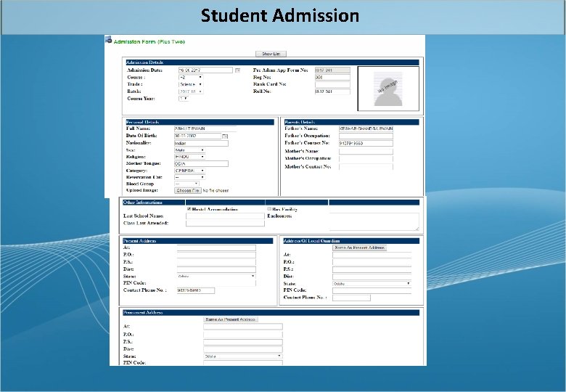566x392 pixels.
Task: Click the Enclosures text area
Action: (x=374, y=221)
